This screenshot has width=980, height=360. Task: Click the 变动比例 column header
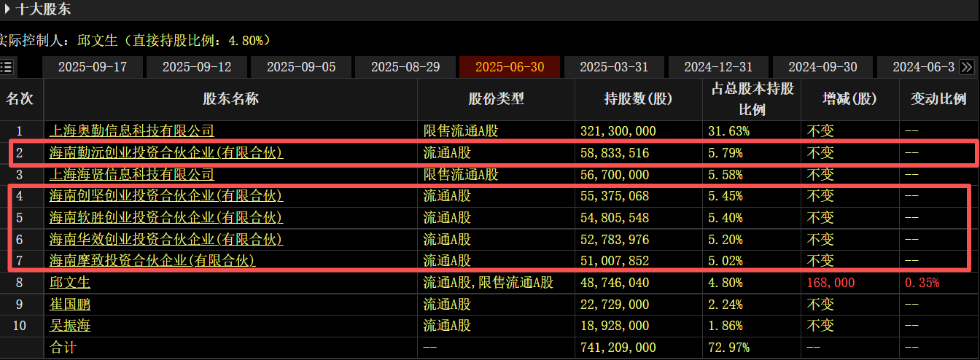(x=938, y=99)
